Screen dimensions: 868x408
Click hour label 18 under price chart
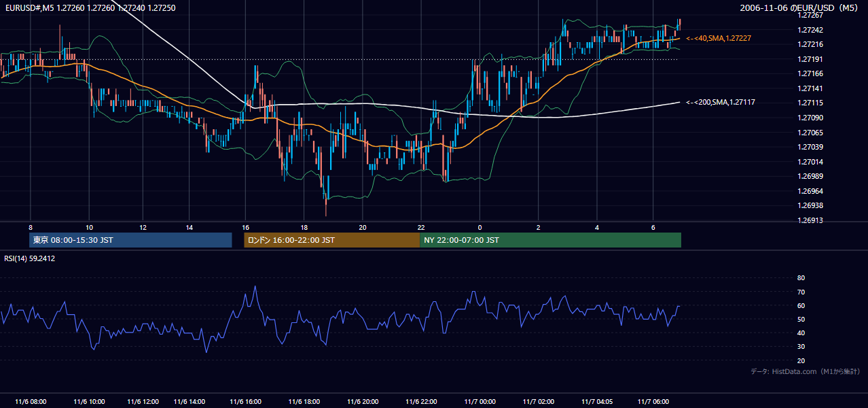[304, 227]
